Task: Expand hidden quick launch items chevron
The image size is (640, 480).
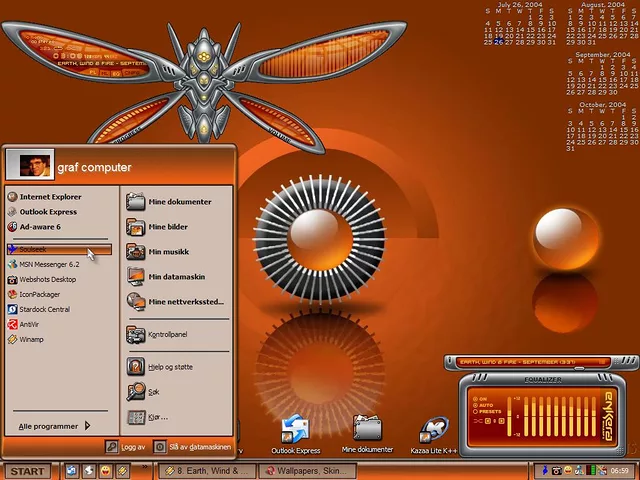Action: [144, 467]
